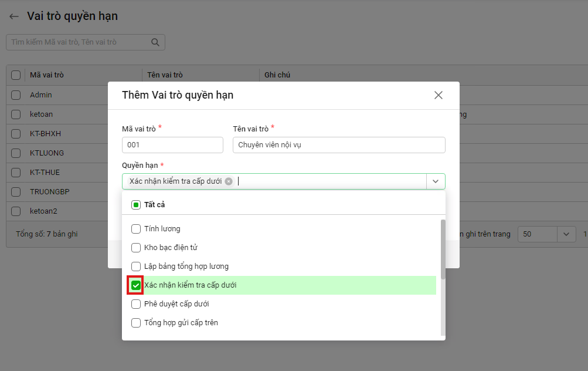The image size is (588, 371).
Task: Tick the Tổng hợp gửi cấp trên checkbox
Action: pos(136,323)
